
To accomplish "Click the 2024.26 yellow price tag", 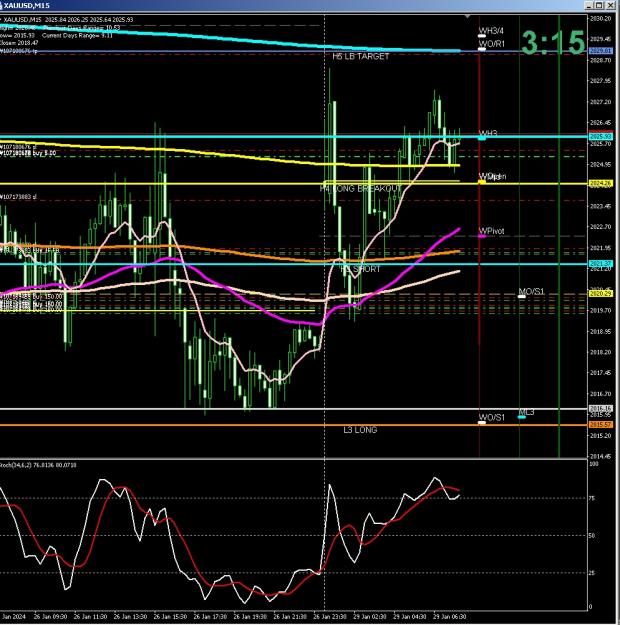I will click(600, 183).
